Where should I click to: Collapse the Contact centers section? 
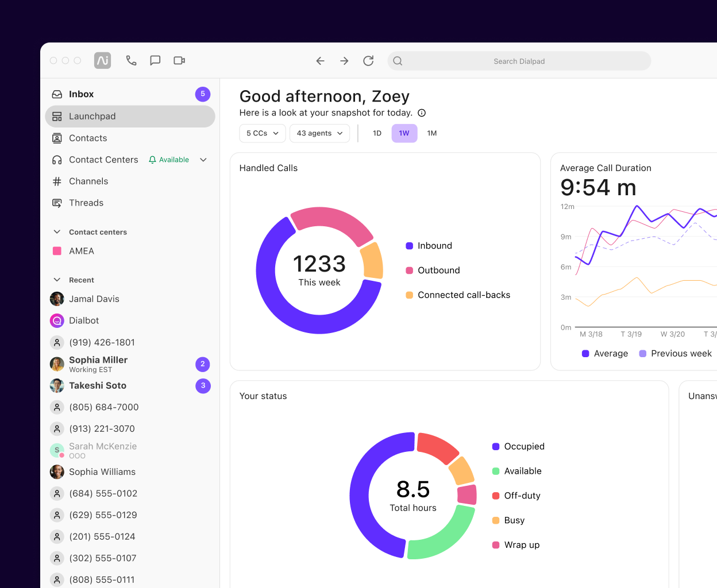pyautogui.click(x=56, y=231)
